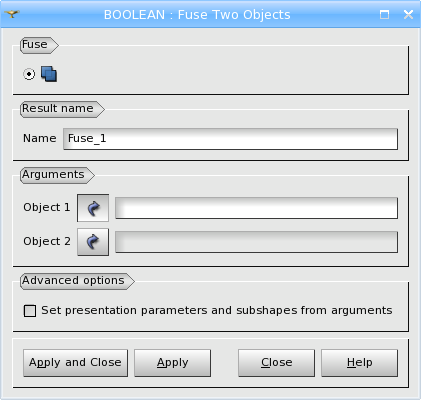This screenshot has height=400, width=421.
Task: Click the Object 1 selection arrow button
Action: point(93,208)
